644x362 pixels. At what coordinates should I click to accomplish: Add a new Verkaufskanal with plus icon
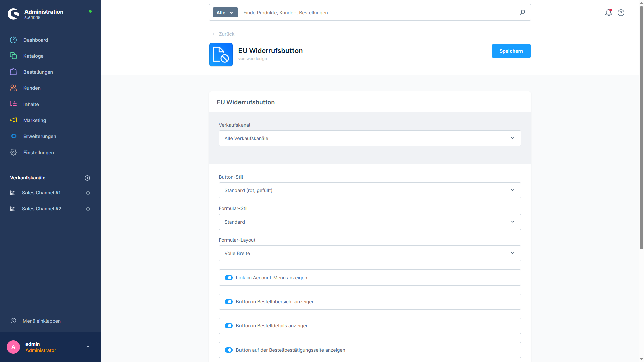[87, 178]
